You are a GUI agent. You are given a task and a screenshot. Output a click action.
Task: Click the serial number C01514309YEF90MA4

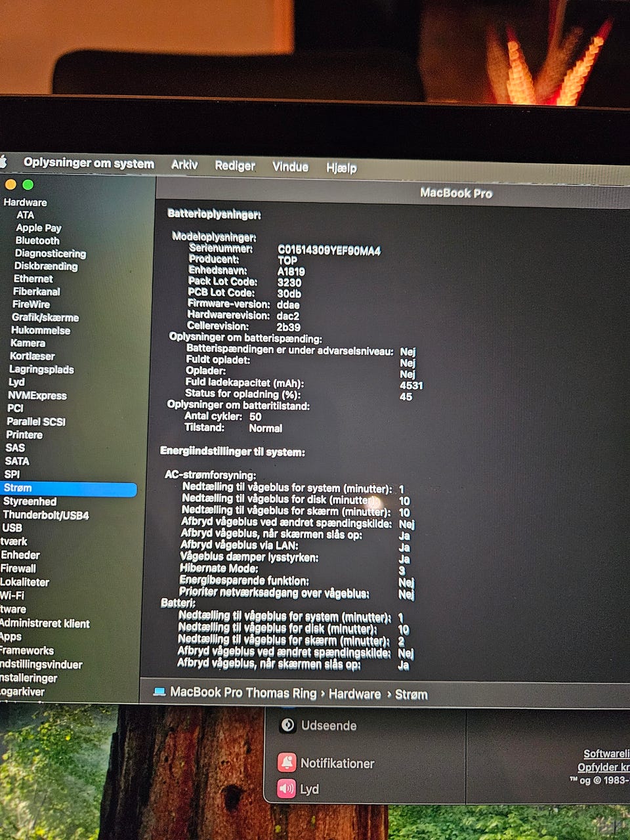[x=329, y=250]
